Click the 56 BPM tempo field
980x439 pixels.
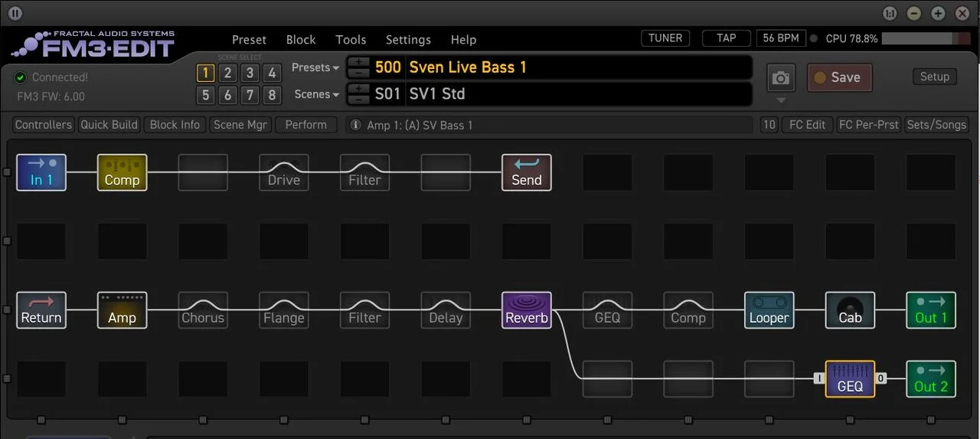781,38
